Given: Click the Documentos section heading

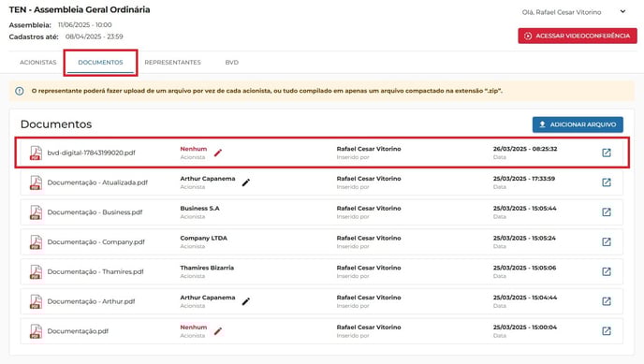Looking at the screenshot, I should pyautogui.click(x=56, y=124).
